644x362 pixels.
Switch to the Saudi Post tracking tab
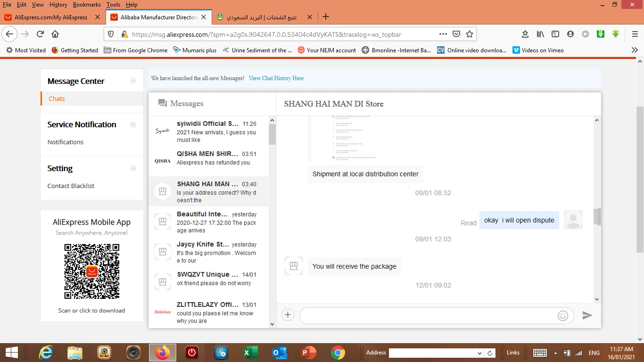coord(262,17)
